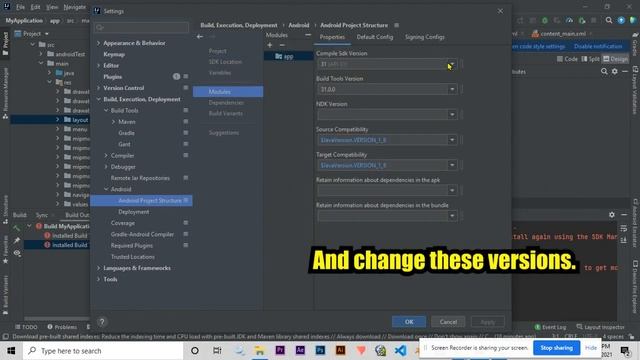
Task: Collapse the Modules panel with dash icon
Action: [308, 35]
